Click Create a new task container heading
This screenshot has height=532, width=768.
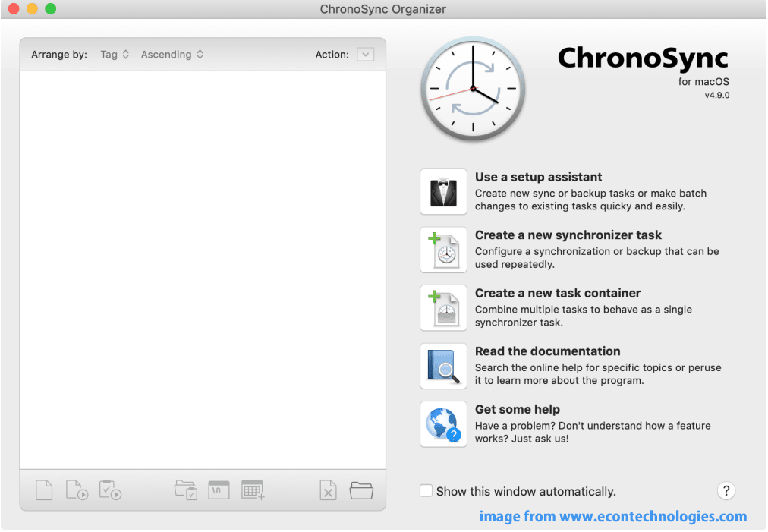557,293
